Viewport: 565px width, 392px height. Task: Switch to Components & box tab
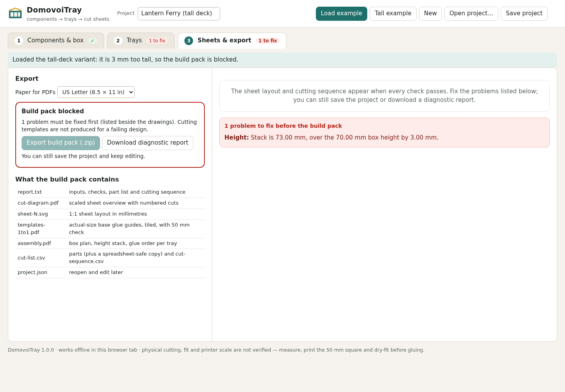pos(56,41)
